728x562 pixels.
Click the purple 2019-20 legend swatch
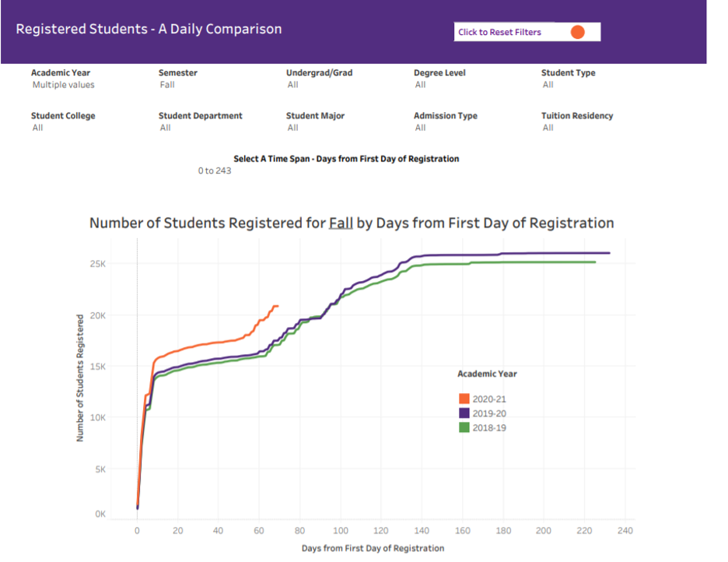464,413
